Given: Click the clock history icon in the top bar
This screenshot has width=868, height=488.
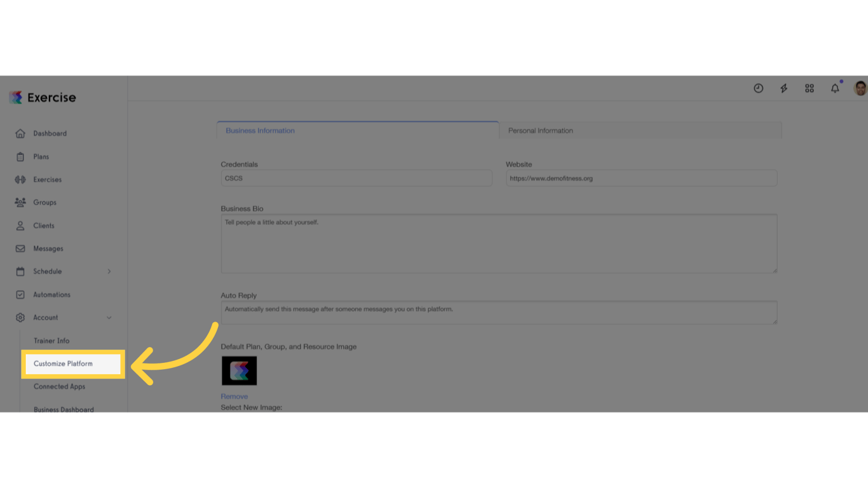Looking at the screenshot, I should click(758, 88).
